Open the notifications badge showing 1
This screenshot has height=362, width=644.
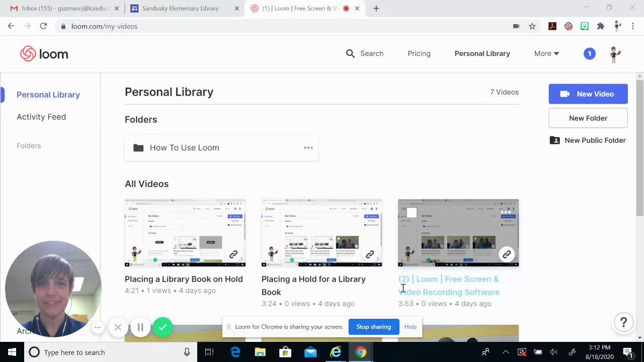click(590, 53)
